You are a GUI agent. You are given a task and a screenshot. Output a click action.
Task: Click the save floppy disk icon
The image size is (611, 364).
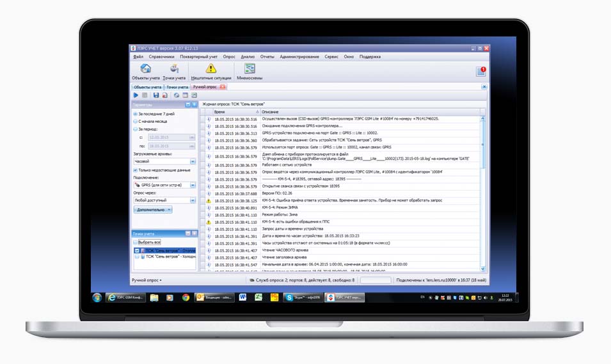tap(155, 95)
